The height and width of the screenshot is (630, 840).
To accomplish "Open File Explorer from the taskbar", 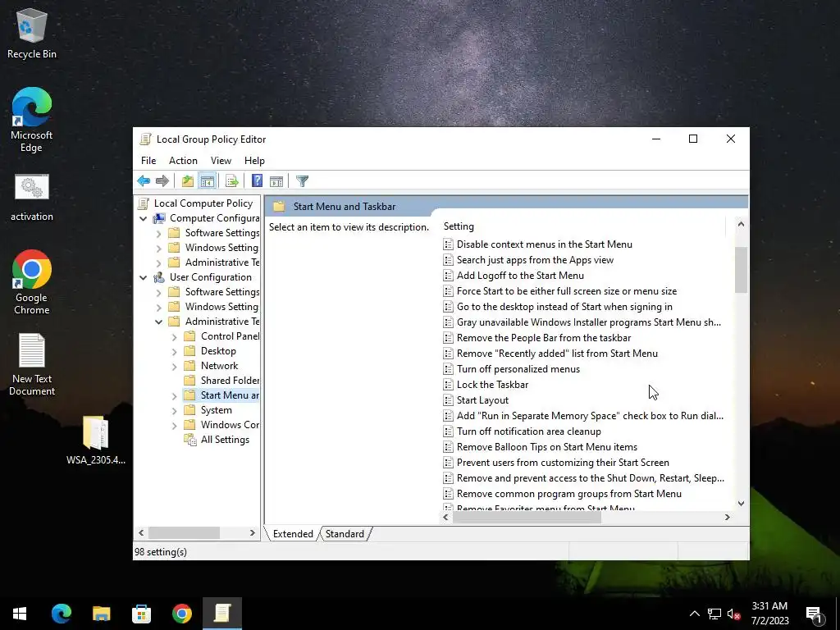I will [101, 614].
